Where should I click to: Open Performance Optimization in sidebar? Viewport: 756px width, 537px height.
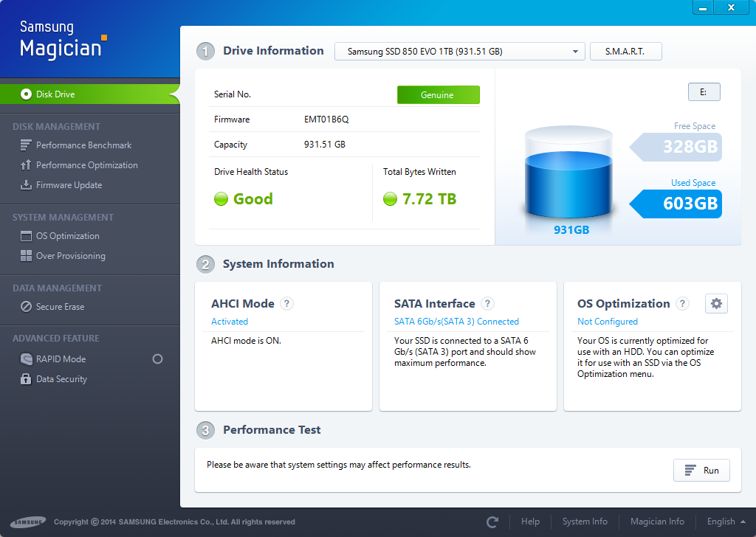tap(86, 165)
